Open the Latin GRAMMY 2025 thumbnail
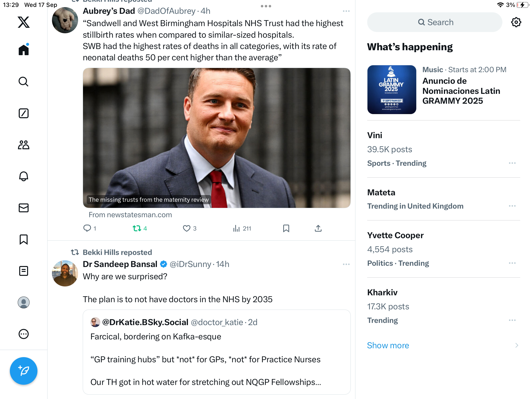Image resolution: width=532 pixels, height=399 pixels. click(x=392, y=90)
